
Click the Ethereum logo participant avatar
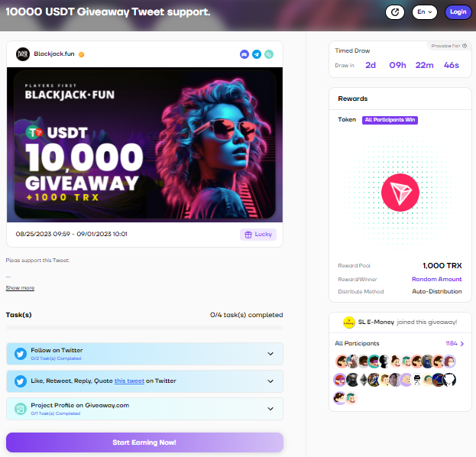click(364, 380)
